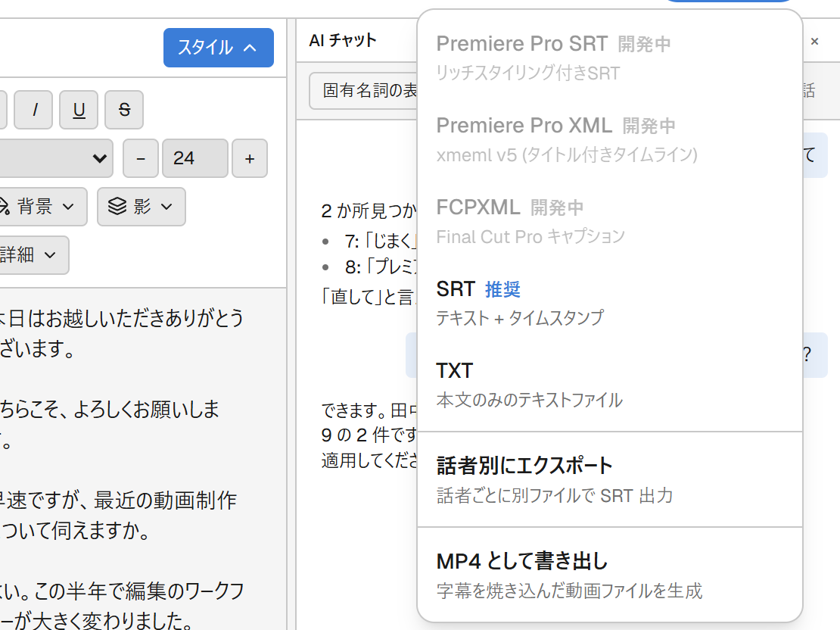This screenshot has width=840, height=630.
Task: Click the AI チャット panel title
Action: [x=343, y=40]
